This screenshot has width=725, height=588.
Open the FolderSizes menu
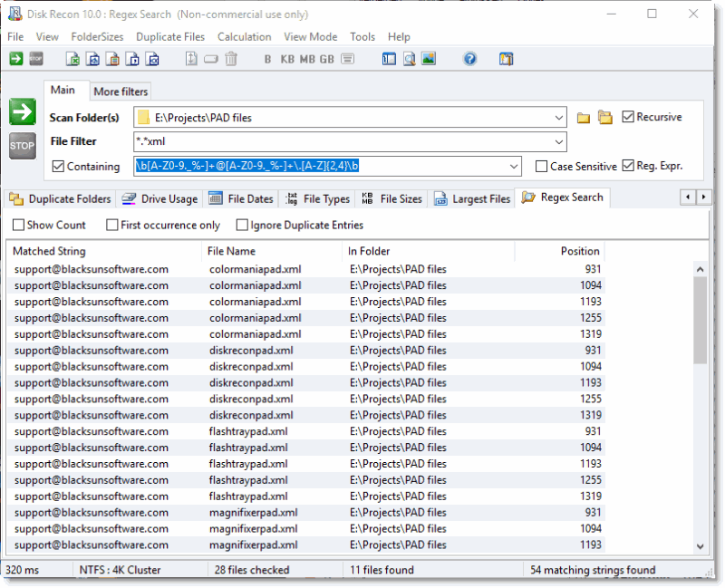point(97,37)
